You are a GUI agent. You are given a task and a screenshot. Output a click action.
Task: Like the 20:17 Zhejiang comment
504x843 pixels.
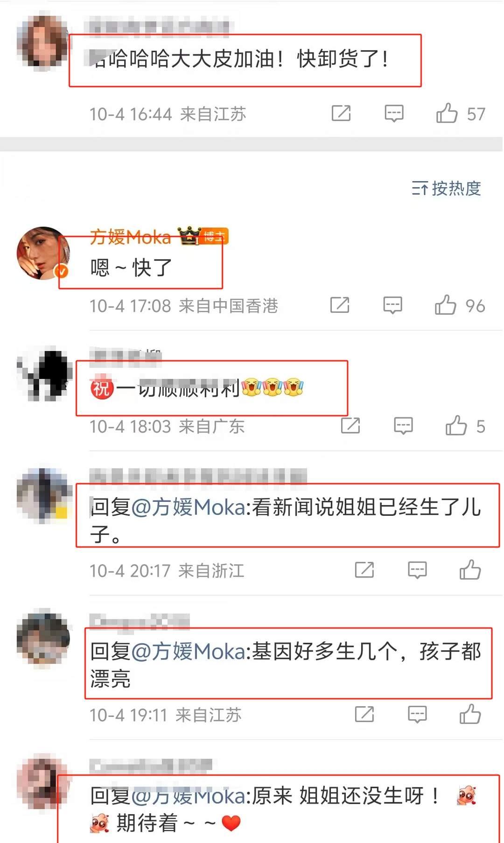tap(470, 570)
